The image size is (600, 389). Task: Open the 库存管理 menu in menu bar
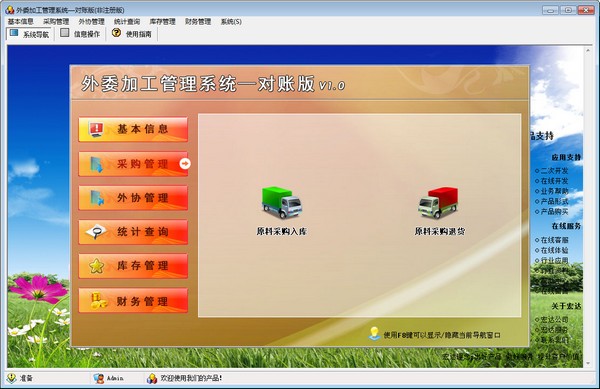162,22
